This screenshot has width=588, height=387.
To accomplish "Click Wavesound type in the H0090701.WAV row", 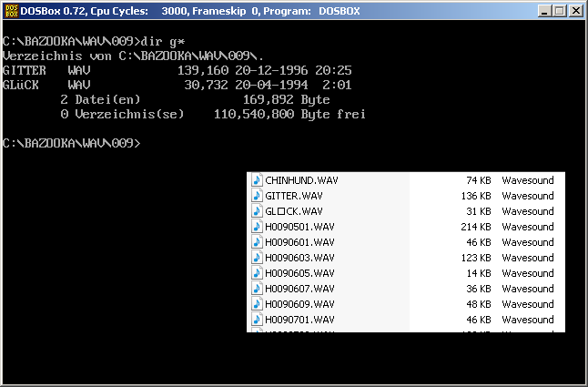I will [528, 320].
